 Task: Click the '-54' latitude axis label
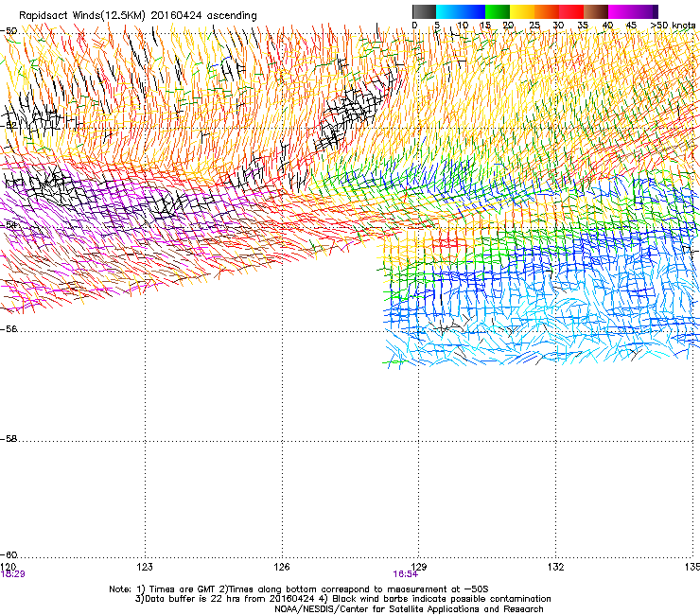click(x=9, y=225)
